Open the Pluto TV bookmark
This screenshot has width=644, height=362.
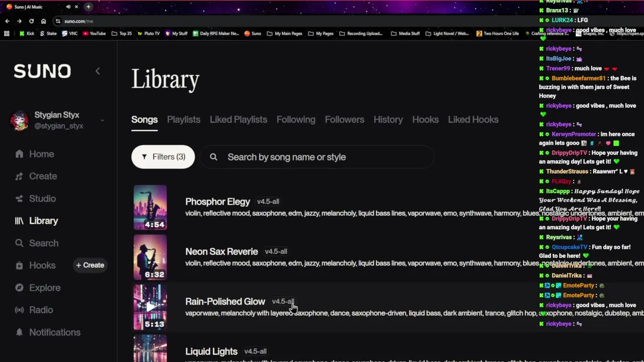148,34
